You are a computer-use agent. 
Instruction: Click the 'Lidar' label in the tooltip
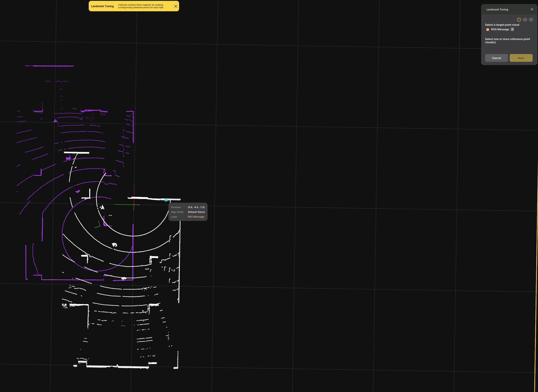(174, 217)
